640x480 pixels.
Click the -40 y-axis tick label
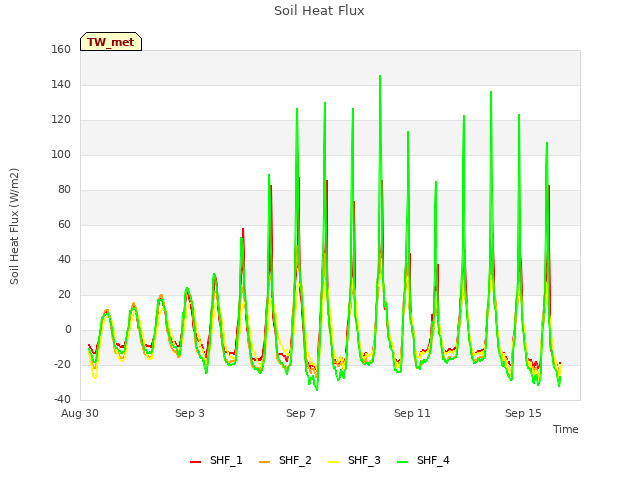click(x=62, y=400)
